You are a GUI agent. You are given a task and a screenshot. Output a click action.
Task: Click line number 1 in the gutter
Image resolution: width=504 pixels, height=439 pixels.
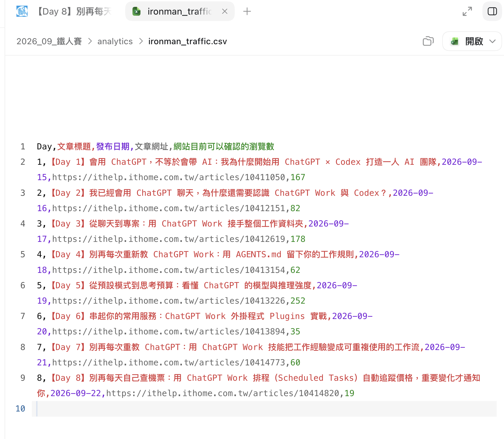coord(23,146)
